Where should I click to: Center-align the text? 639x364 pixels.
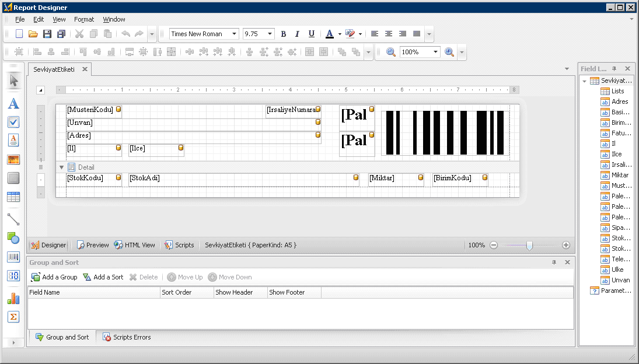point(389,34)
